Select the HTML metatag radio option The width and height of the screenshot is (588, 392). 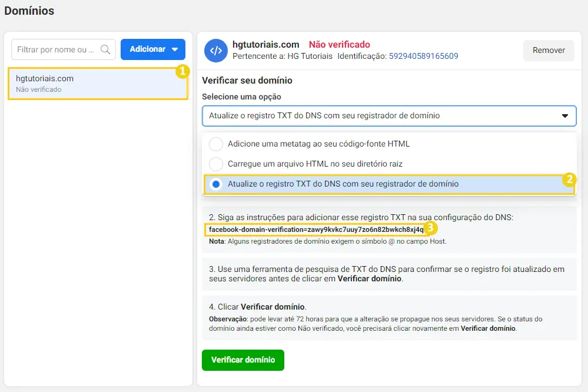tap(216, 144)
